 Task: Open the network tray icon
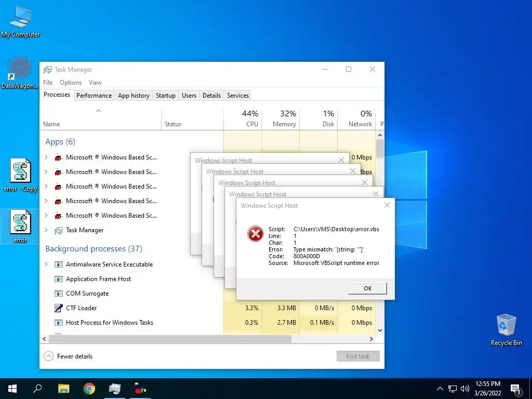453,389
